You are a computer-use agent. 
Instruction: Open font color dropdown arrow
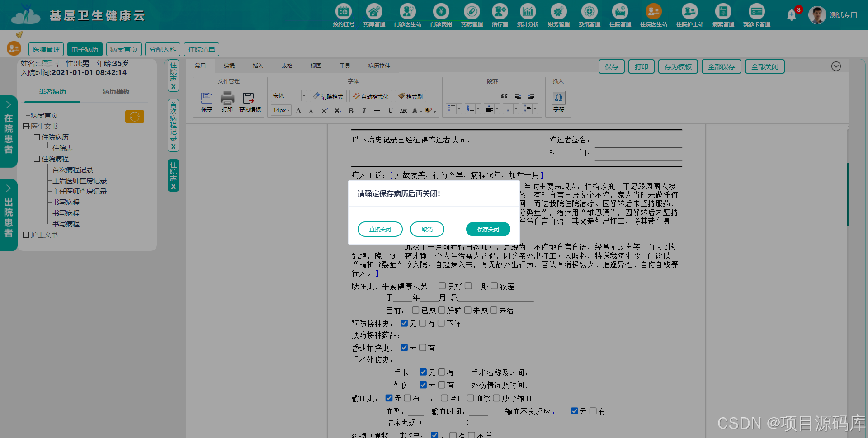coord(421,111)
